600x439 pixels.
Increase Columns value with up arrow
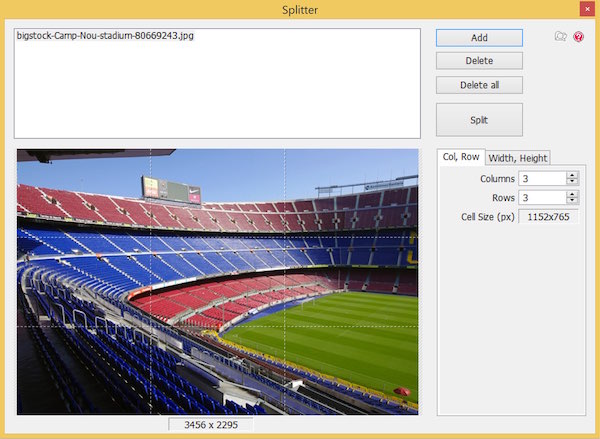(572, 174)
